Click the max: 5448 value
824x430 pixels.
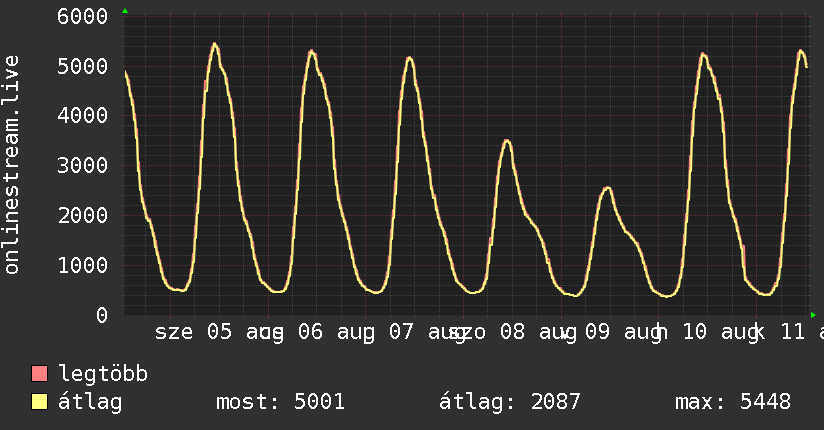pyautogui.click(x=733, y=402)
